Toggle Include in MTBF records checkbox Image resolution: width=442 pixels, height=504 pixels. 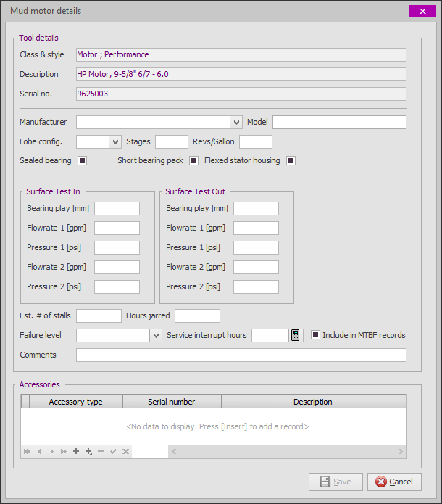coord(315,335)
